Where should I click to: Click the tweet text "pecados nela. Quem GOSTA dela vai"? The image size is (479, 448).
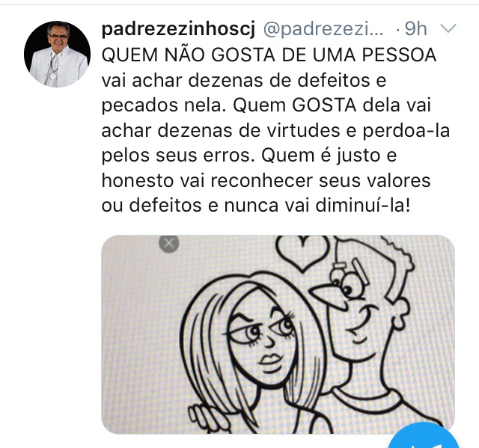pyautogui.click(x=266, y=105)
